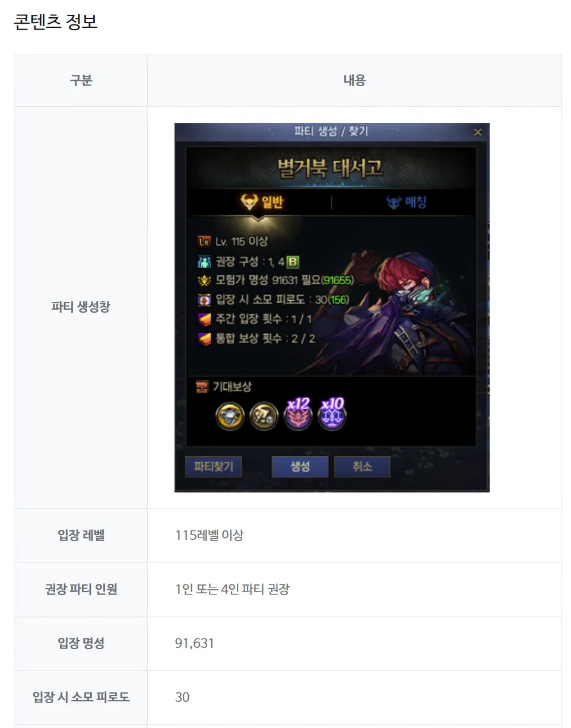Click the 주간 입장 횟수 ticket icon

[204, 319]
